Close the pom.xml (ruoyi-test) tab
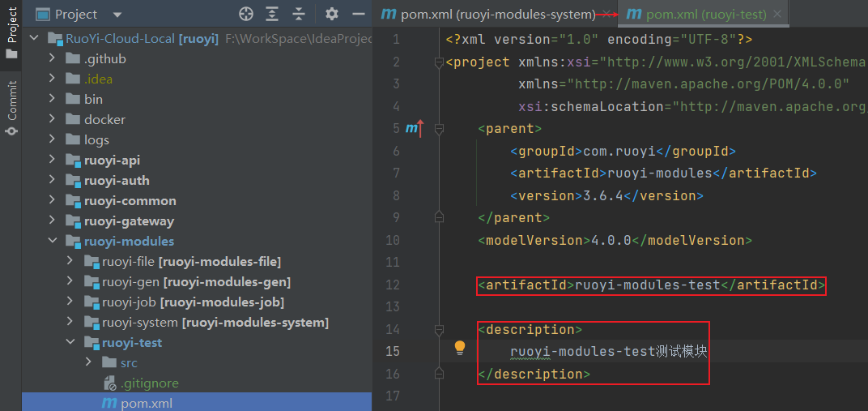 tap(777, 15)
